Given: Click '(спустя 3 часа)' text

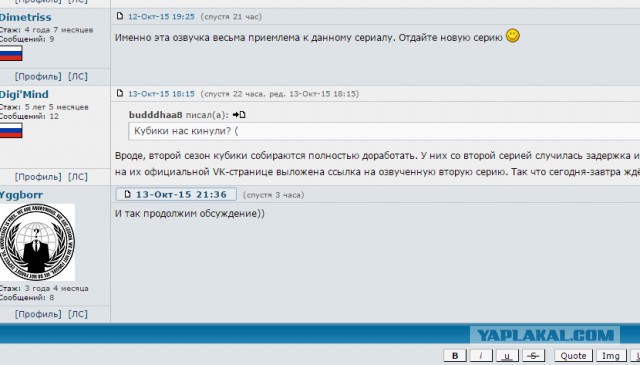Looking at the screenshot, I should click(273, 195).
